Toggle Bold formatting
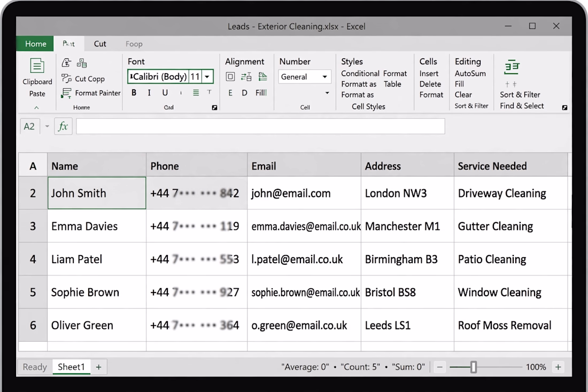This screenshot has height=392, width=588. tap(134, 93)
